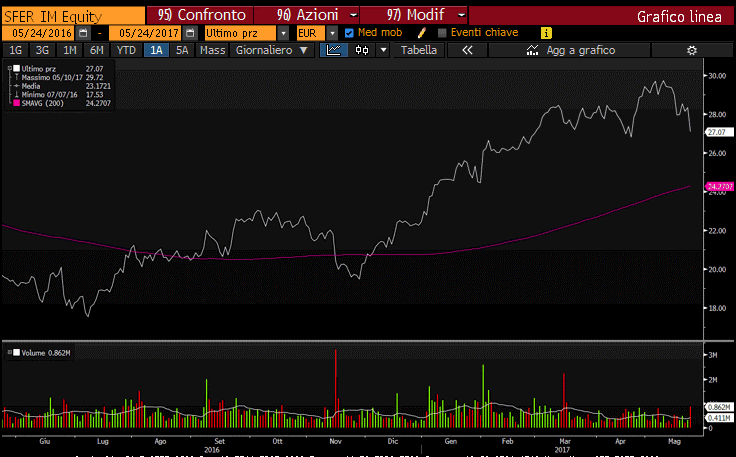Click the 95) Confronto button
This screenshot has height=457, width=736.
pos(200,15)
